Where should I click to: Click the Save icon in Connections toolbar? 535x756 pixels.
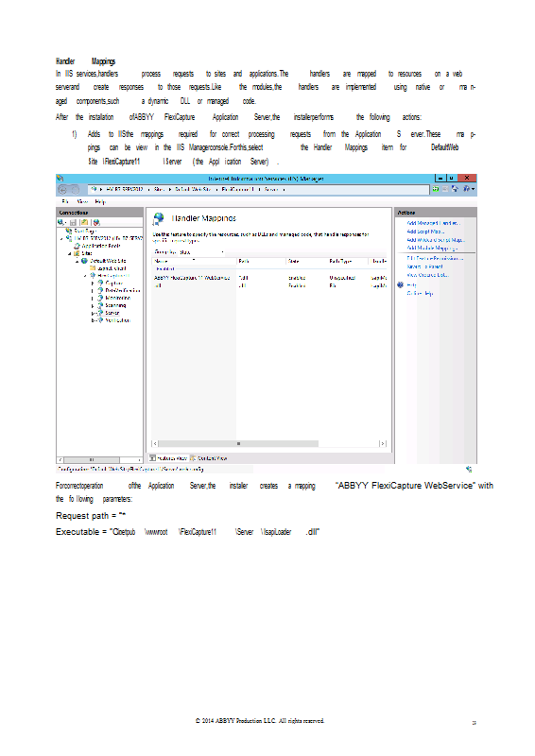74,222
